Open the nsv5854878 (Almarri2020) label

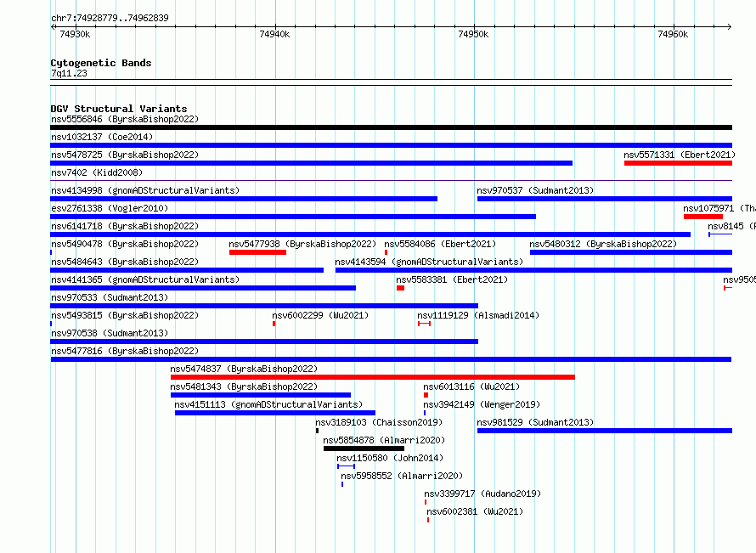384,440
